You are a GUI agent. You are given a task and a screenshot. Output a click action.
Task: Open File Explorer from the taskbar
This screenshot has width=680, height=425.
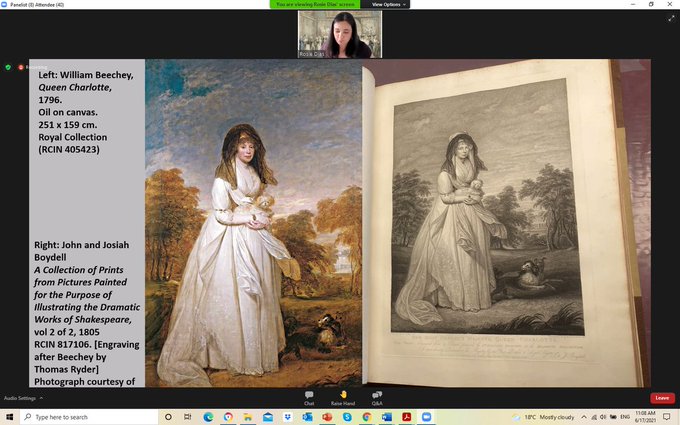(248, 417)
